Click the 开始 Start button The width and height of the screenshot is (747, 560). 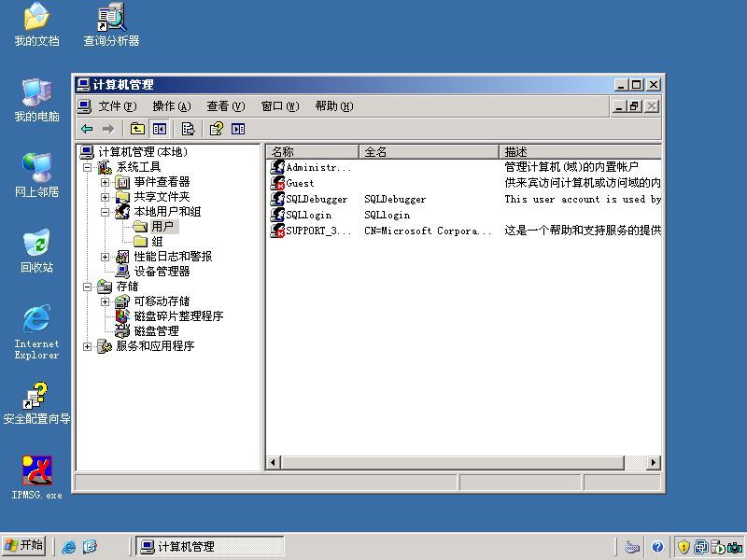(24, 546)
